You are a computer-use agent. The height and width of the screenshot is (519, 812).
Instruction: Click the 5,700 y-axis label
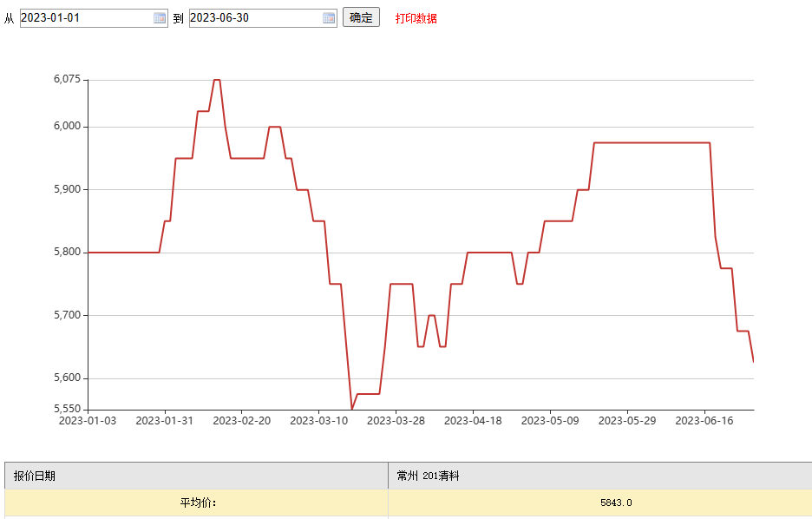[68, 315]
